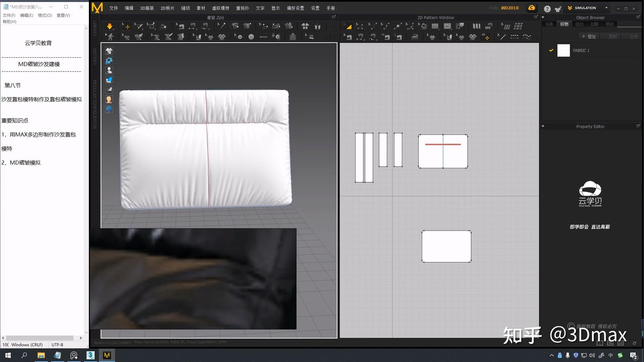Open the help question mark button
The image size is (644, 362).
point(547,9)
